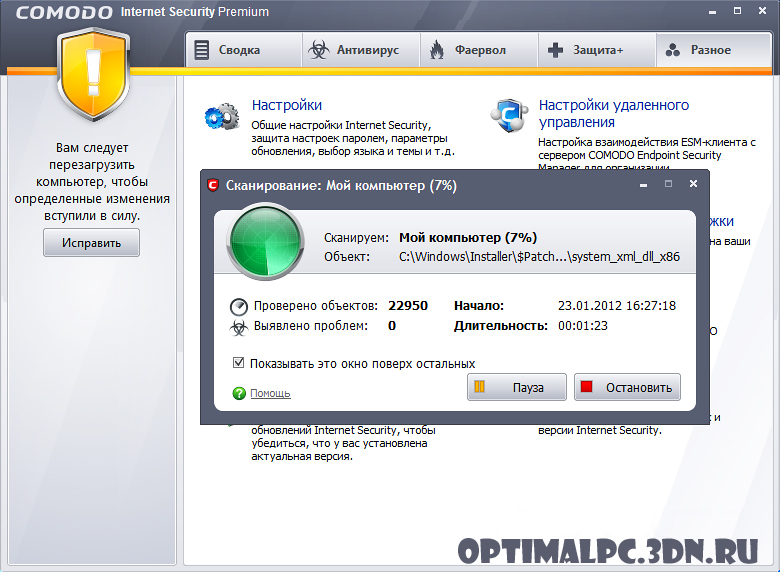Open the Сводка tab
The image size is (780, 572).
click(x=243, y=50)
